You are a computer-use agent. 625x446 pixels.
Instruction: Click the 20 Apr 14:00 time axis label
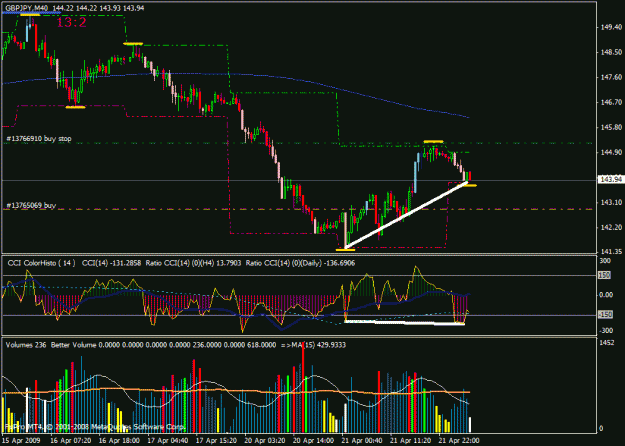[x=311, y=440]
